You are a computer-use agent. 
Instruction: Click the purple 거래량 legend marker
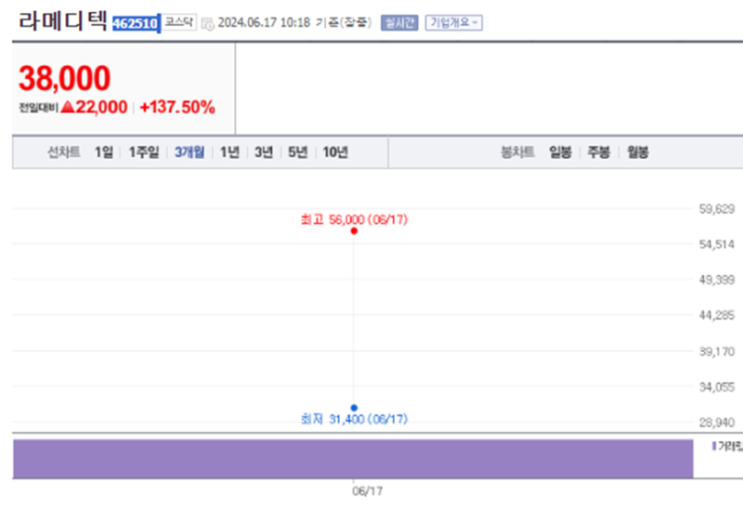714,446
